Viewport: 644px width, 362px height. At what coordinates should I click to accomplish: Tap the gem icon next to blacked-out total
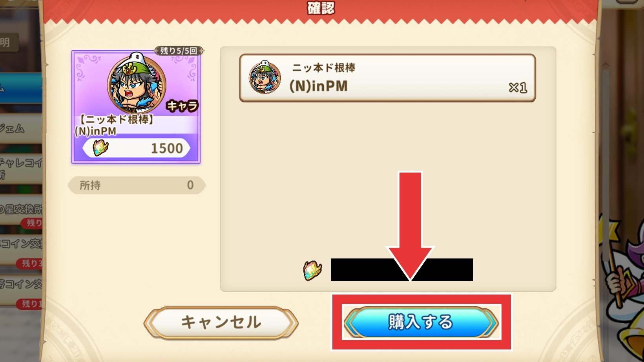tap(313, 270)
